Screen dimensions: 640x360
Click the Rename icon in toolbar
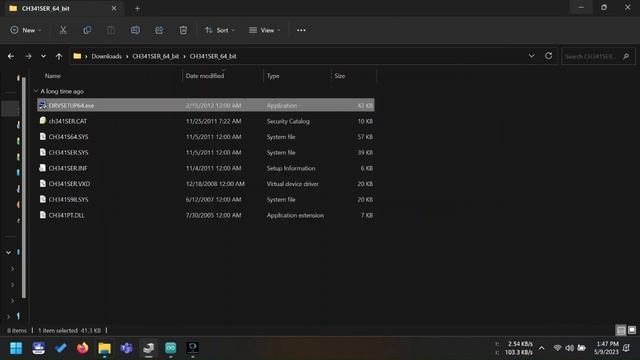point(135,30)
